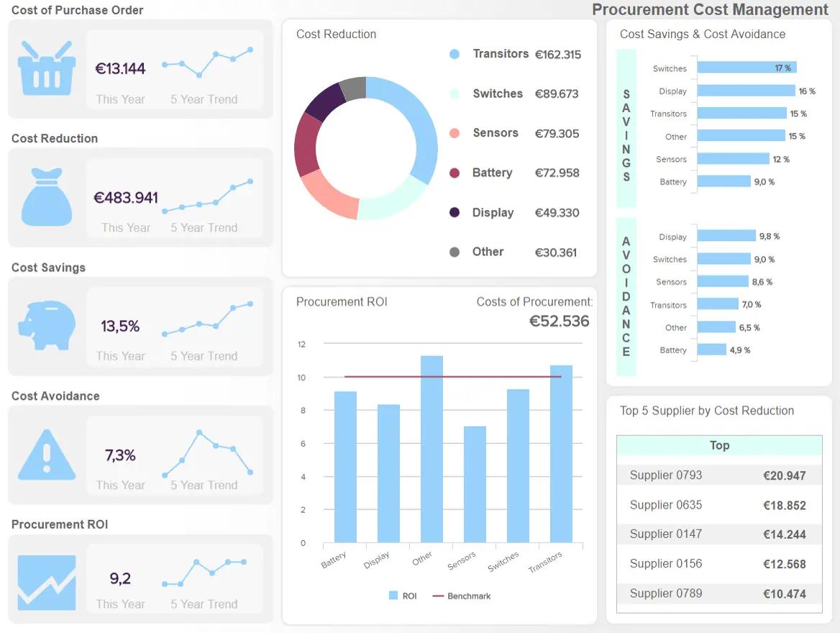Click the Cost Savings trend sparkline
The image size is (840, 633).
coord(207,319)
